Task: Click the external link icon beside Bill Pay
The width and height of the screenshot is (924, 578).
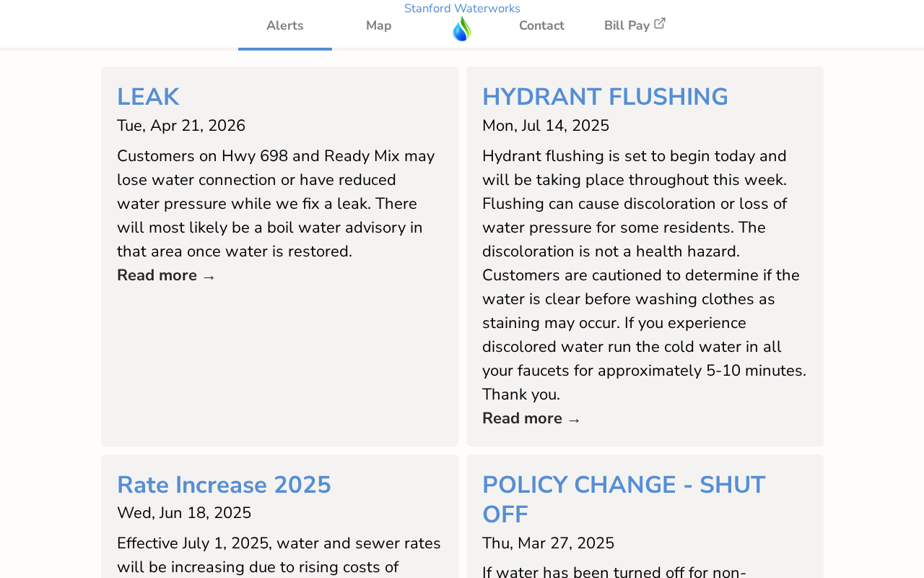Action: [660, 24]
